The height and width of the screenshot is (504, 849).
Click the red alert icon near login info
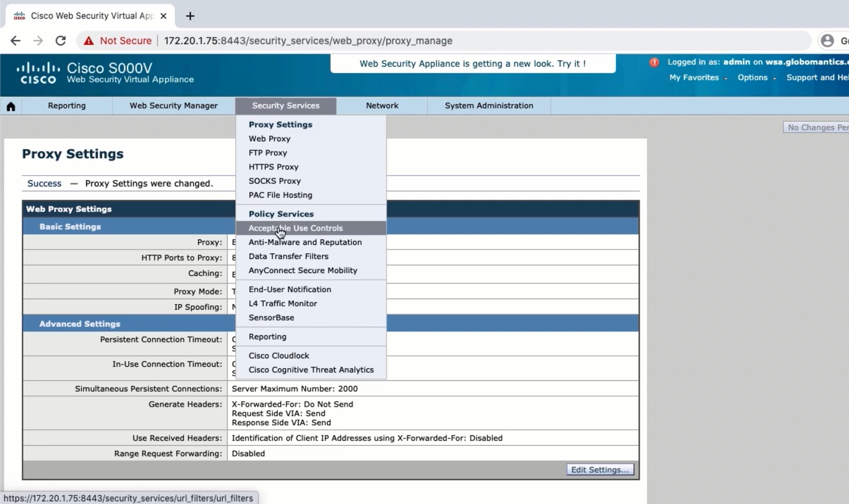[x=654, y=62]
